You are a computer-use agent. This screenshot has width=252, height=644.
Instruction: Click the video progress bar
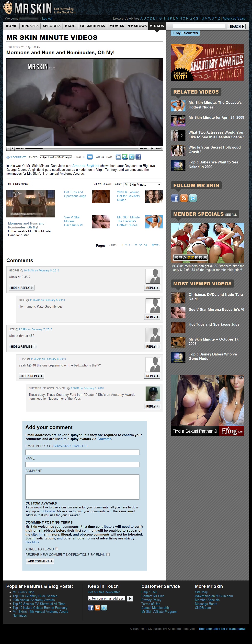[82, 148]
